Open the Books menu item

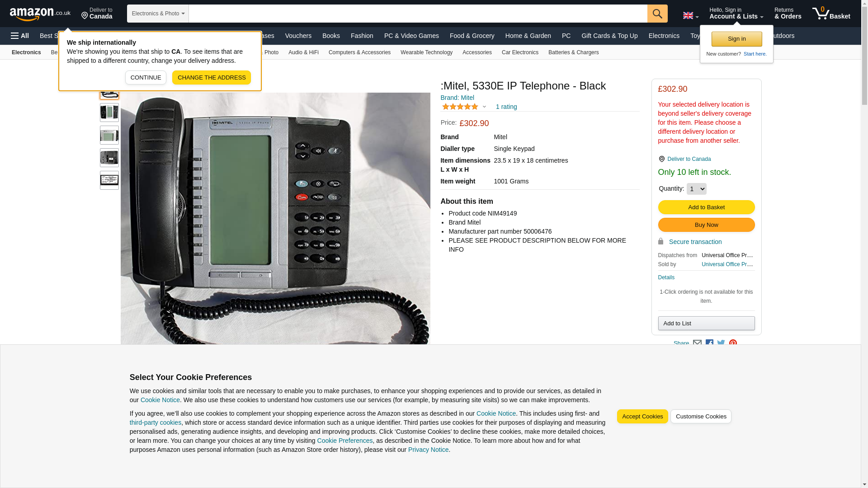pyautogui.click(x=331, y=36)
